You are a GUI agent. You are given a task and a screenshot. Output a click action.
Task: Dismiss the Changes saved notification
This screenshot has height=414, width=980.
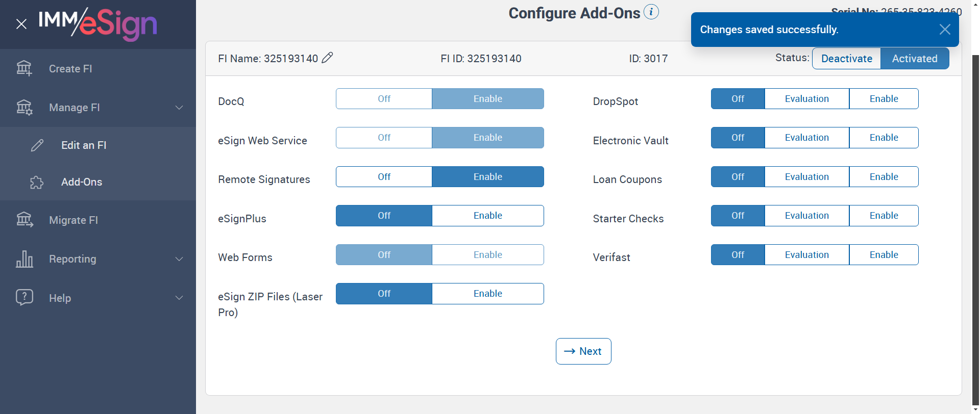coord(945,30)
